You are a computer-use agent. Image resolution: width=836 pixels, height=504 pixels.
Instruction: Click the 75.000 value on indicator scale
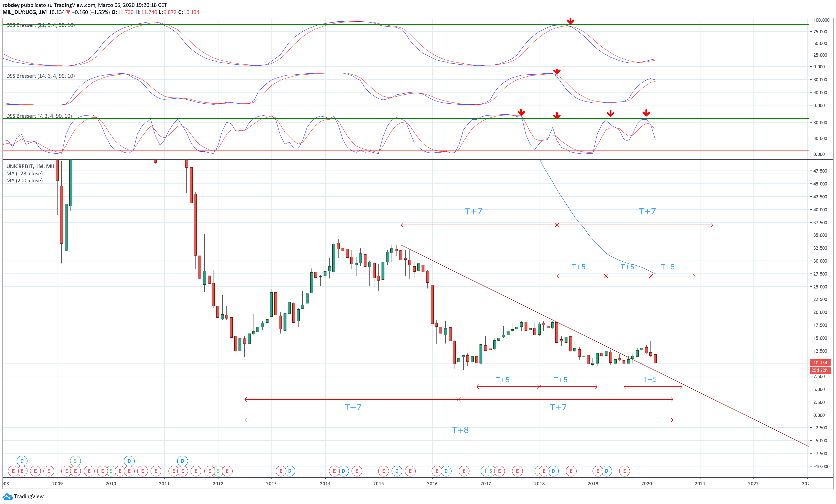pos(820,32)
